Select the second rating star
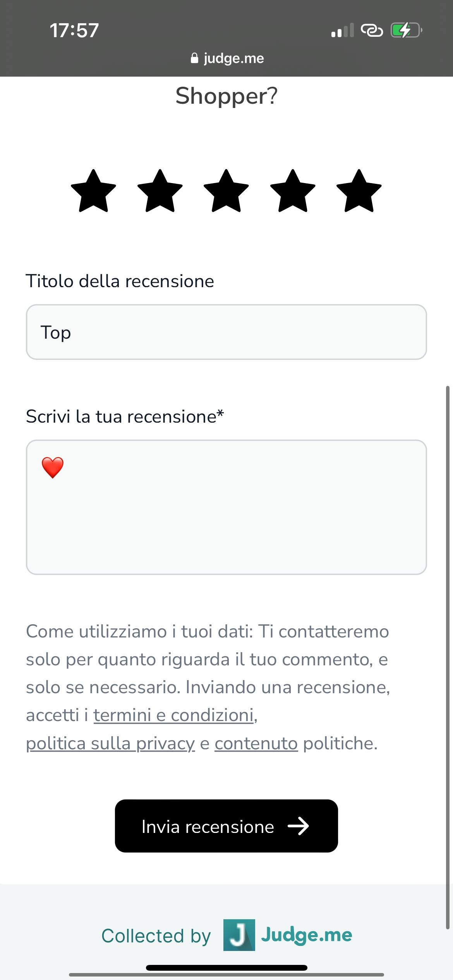This screenshot has height=980, width=453. tap(160, 191)
